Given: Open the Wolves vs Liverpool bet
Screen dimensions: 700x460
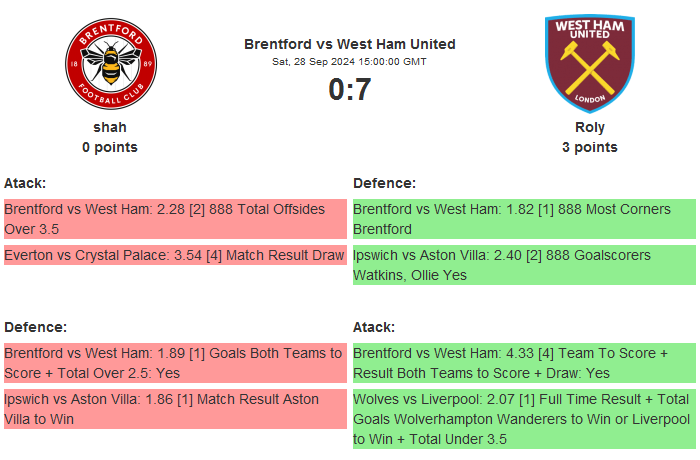Looking at the screenshot, I should 524,419.
